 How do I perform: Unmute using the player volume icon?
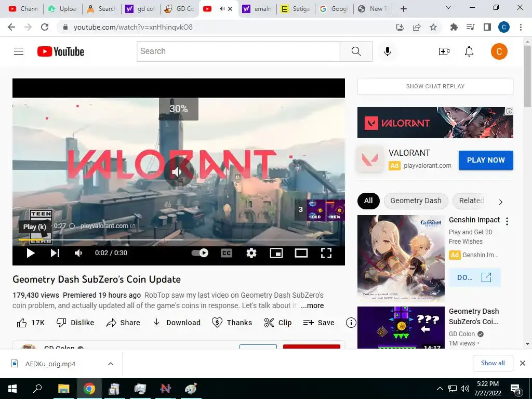(x=78, y=253)
